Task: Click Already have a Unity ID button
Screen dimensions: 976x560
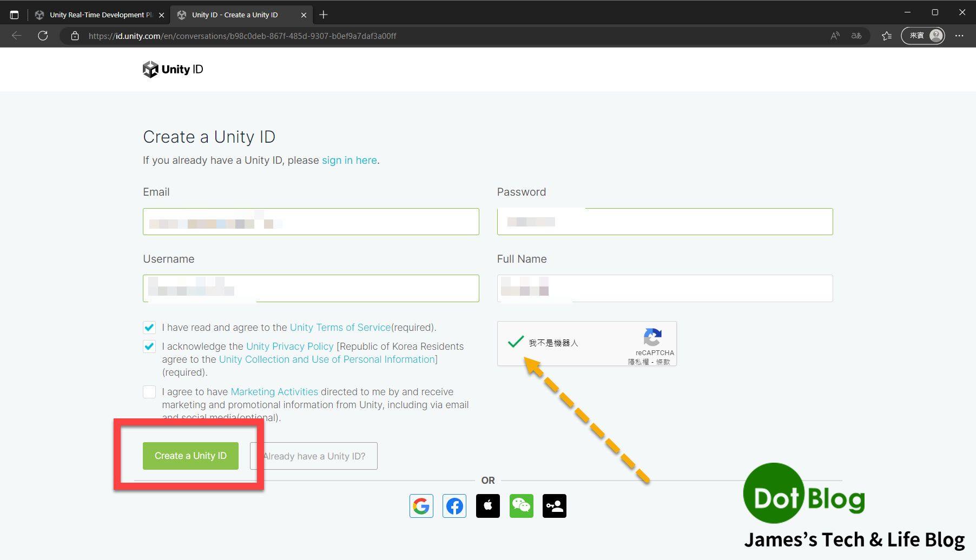Action: [x=313, y=456]
